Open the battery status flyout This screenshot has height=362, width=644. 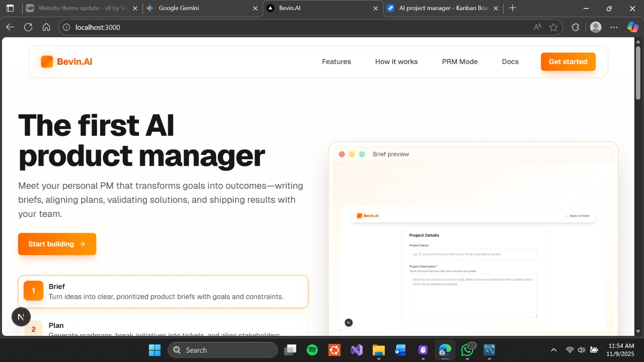[x=594, y=350]
